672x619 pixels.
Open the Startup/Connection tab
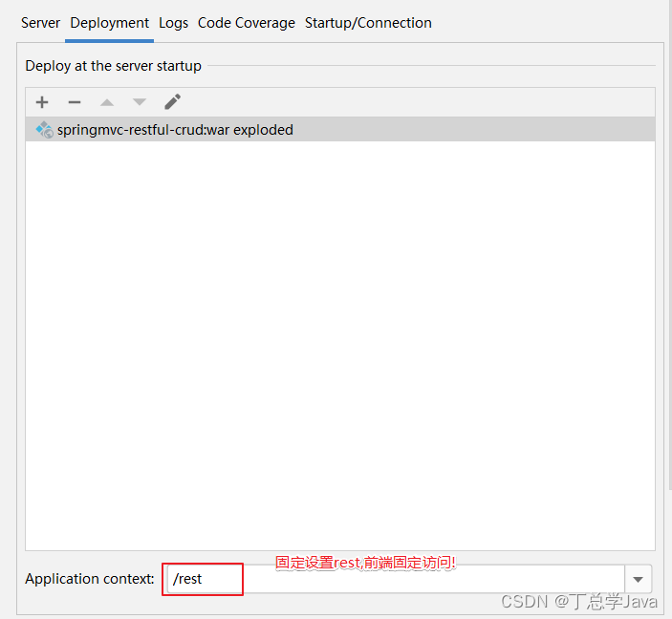pos(368,23)
